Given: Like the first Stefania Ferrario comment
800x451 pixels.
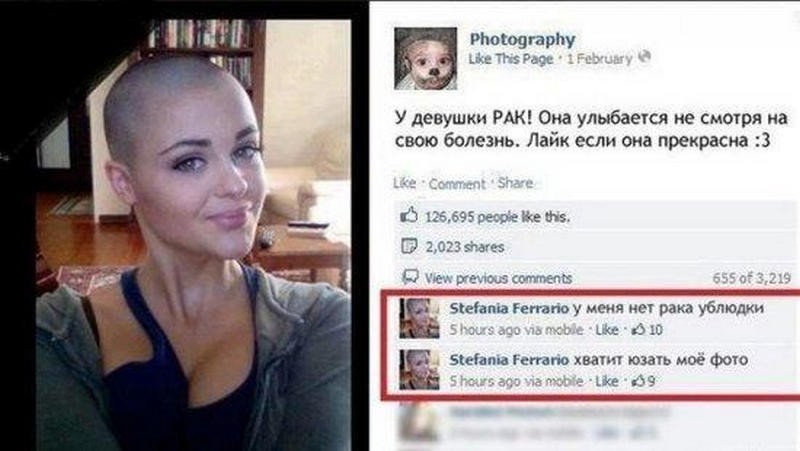Looking at the screenshot, I should pos(607,330).
